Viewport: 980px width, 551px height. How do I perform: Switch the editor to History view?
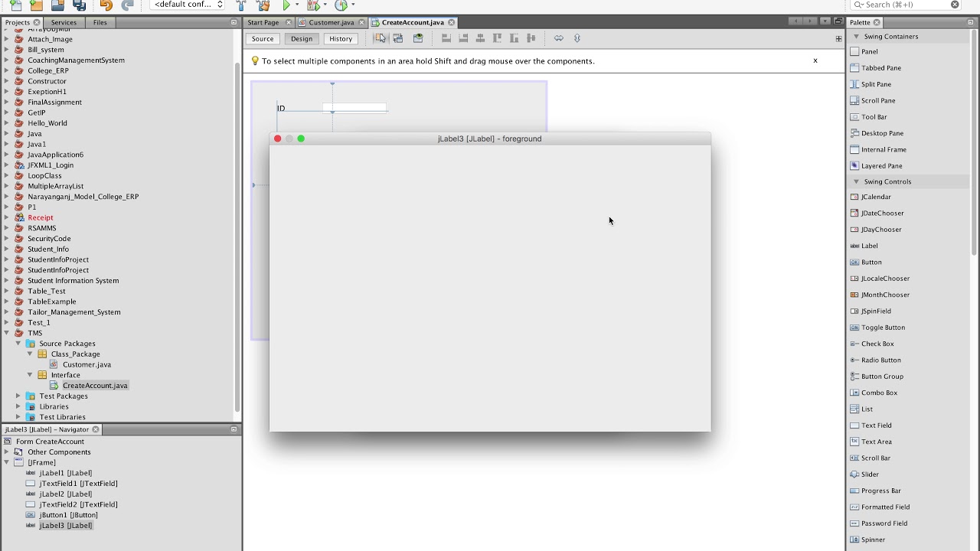pos(341,39)
